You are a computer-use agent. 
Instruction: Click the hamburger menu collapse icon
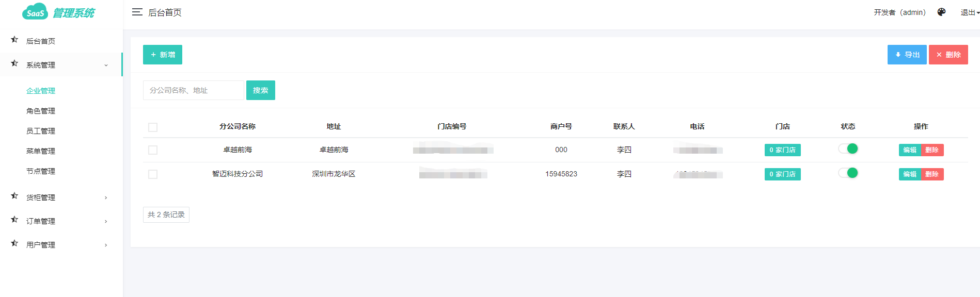point(137,12)
